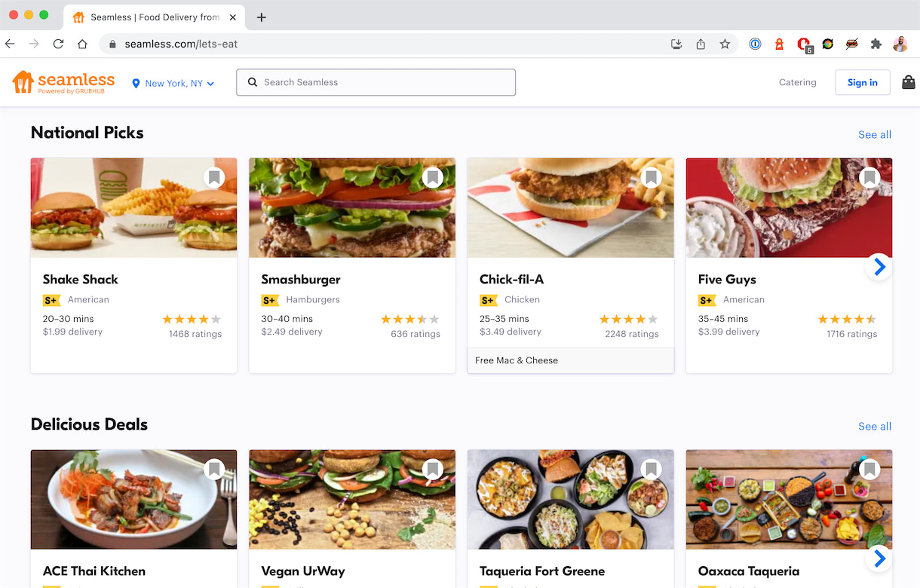Click the Taqueria Fort Greene food photo
The width and height of the screenshot is (920, 588).
tap(571, 500)
